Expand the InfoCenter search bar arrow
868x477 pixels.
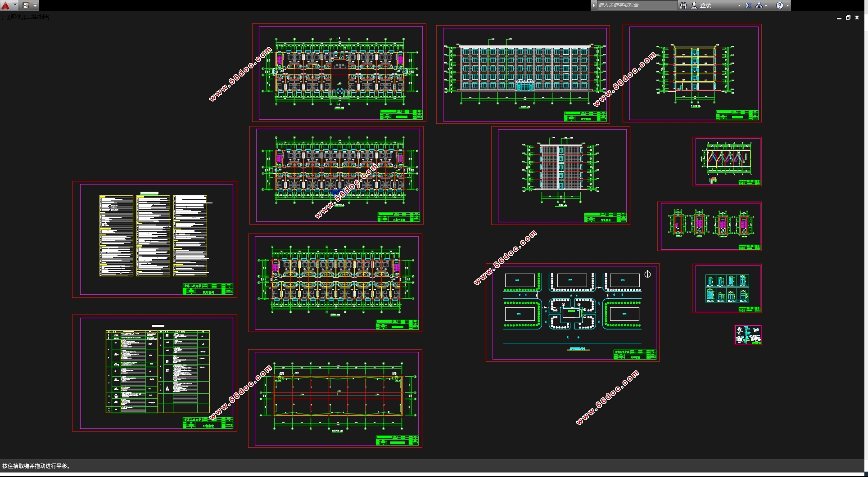pyautogui.click(x=594, y=5)
